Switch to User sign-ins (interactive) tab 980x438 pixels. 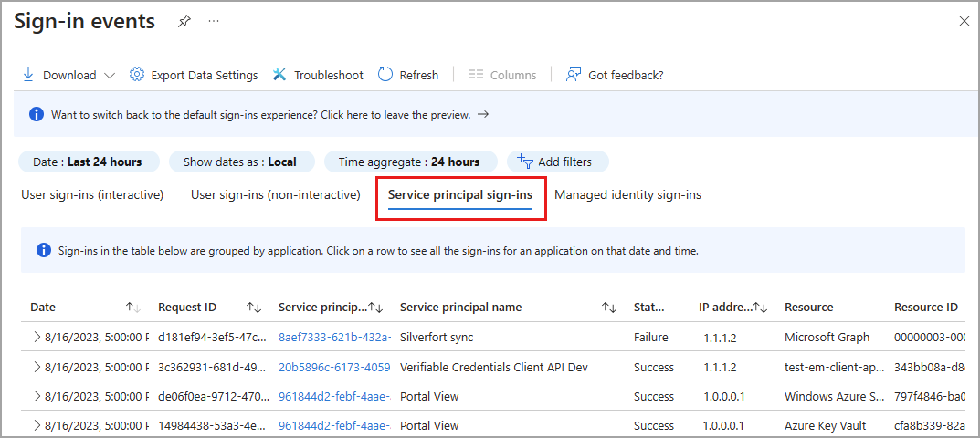[92, 195]
